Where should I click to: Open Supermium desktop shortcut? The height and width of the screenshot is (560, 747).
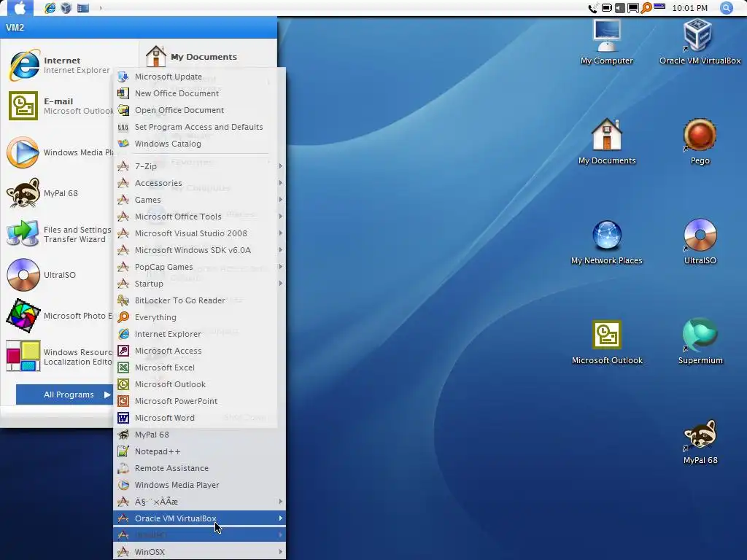click(x=700, y=342)
